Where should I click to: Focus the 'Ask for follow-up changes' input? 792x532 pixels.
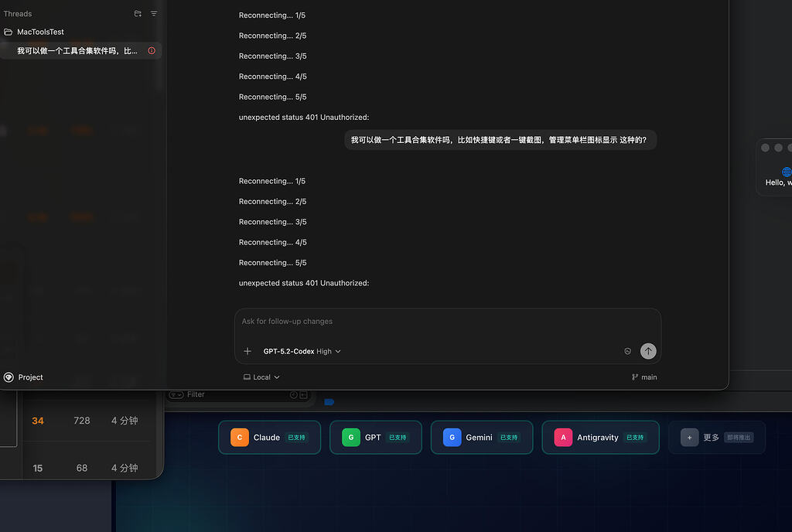[448, 322]
